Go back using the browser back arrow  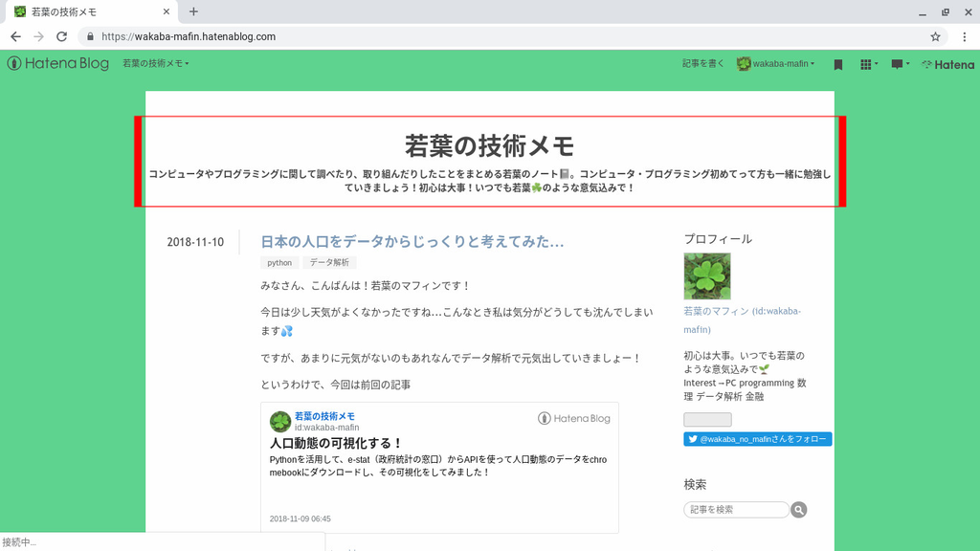(15, 33)
